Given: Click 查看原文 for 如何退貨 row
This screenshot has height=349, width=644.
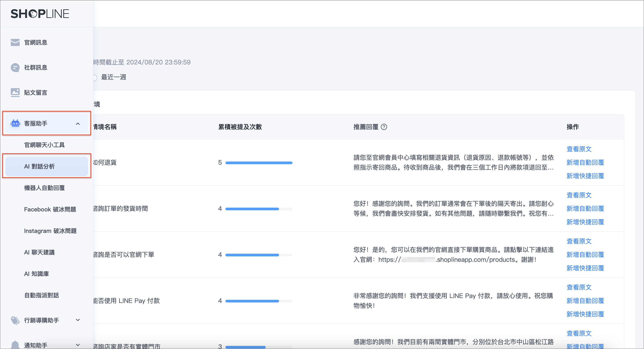Looking at the screenshot, I should point(579,149).
